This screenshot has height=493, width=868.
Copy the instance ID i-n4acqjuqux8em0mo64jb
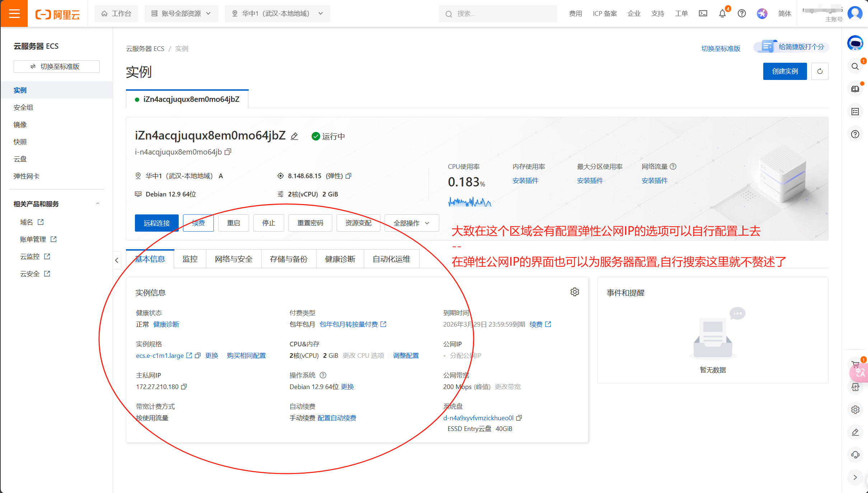[228, 152]
